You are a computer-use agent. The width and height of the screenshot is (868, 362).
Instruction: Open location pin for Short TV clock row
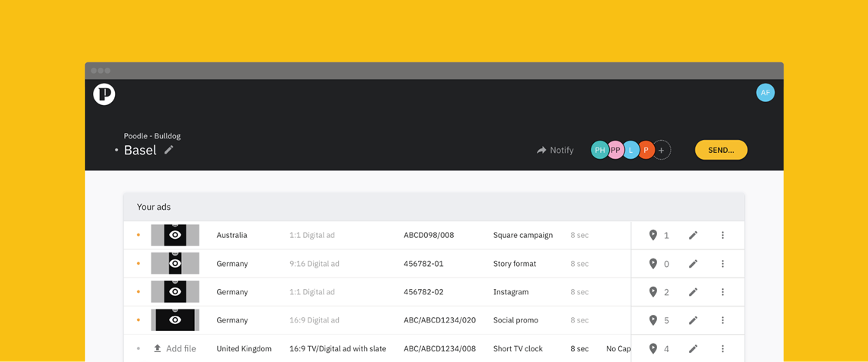pyautogui.click(x=653, y=349)
